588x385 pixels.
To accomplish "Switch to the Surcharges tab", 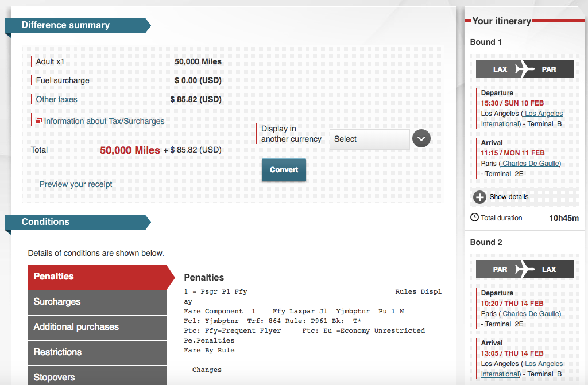I will pyautogui.click(x=97, y=302).
